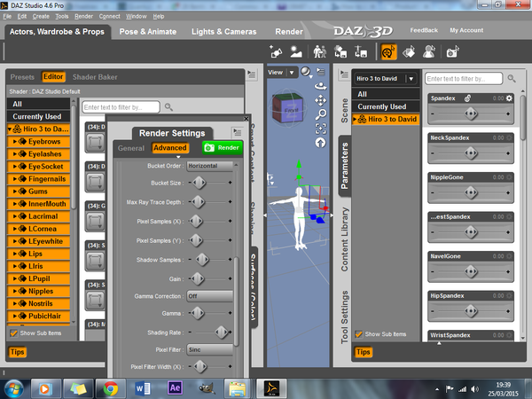Viewport: 532px width, 399px height.
Task: Expand the Eyelashes surface item
Action: point(14,154)
